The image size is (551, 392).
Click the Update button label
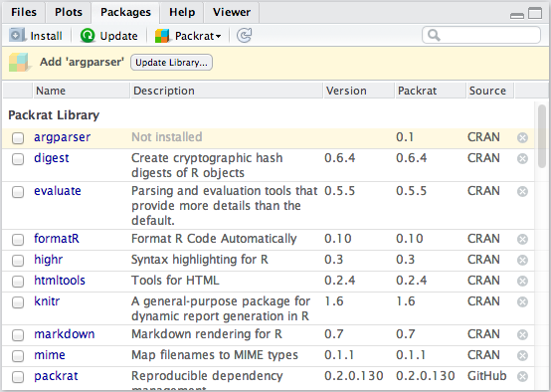tap(118, 36)
